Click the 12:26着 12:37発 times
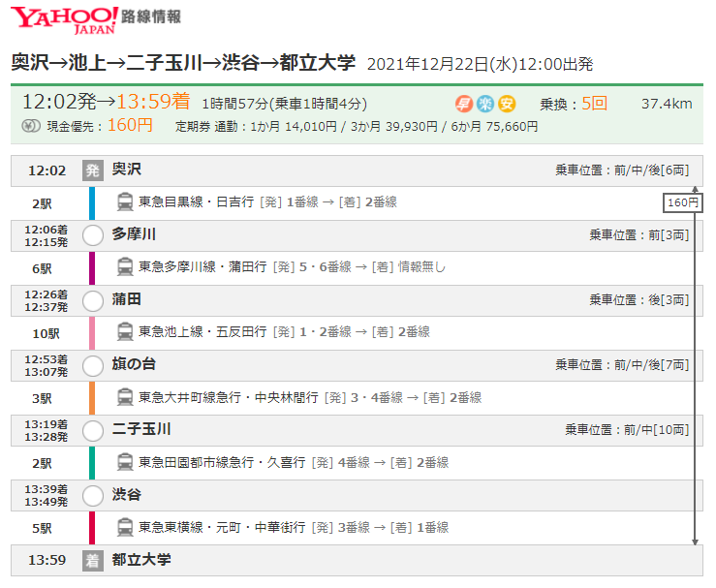Screen dimensions: 716x588 [47, 301]
